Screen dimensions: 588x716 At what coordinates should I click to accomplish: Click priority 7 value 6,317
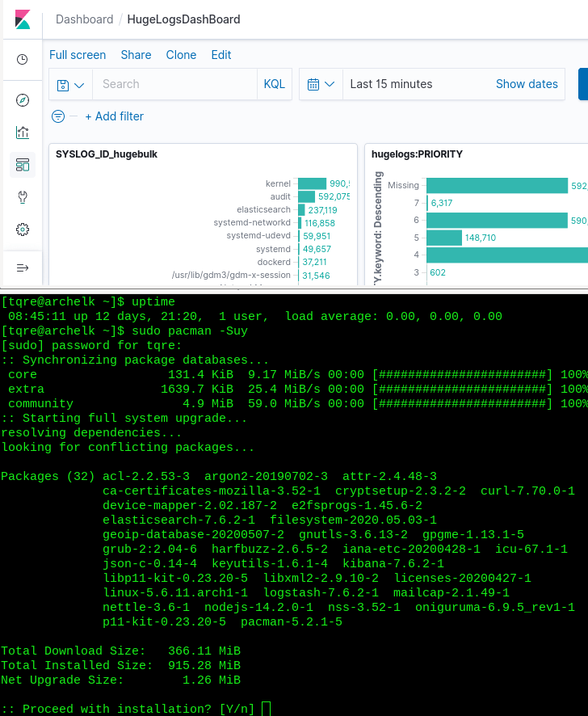[x=442, y=203]
